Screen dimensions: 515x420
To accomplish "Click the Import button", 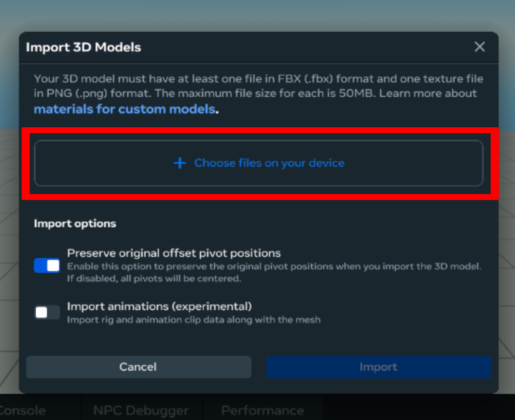I will pyautogui.click(x=378, y=367).
